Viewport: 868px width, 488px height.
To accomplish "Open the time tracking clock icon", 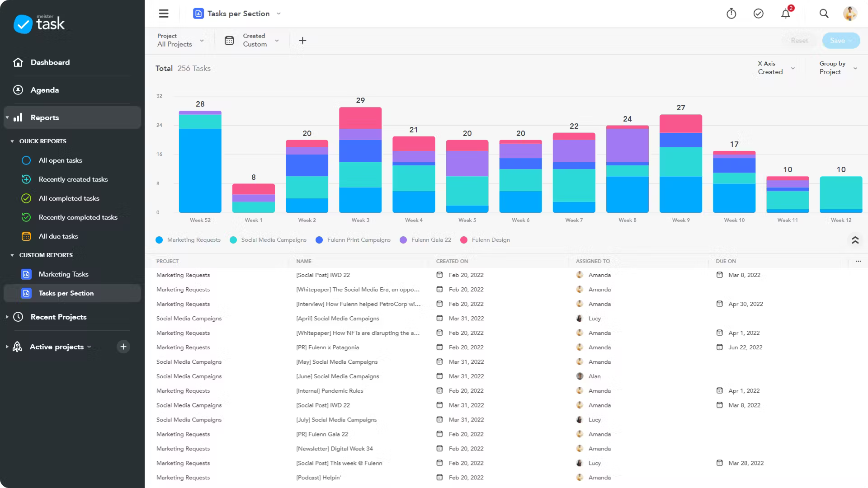I will click(731, 14).
